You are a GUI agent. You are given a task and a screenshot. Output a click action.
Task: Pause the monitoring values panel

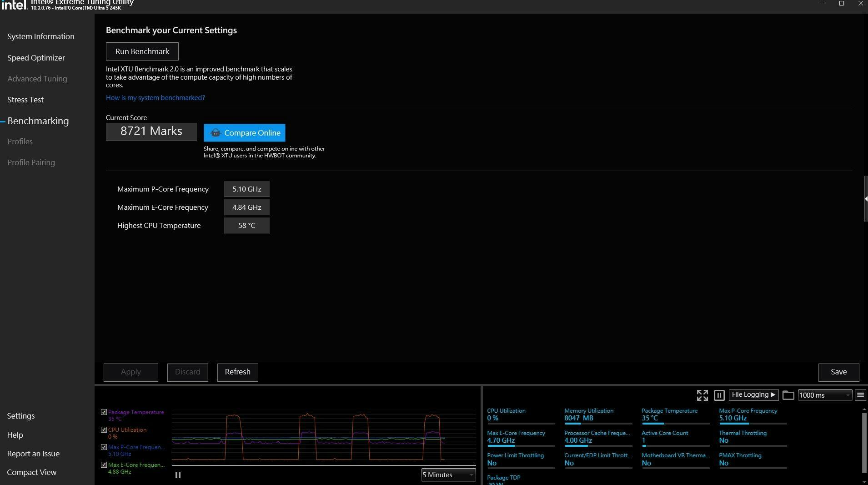(x=719, y=395)
